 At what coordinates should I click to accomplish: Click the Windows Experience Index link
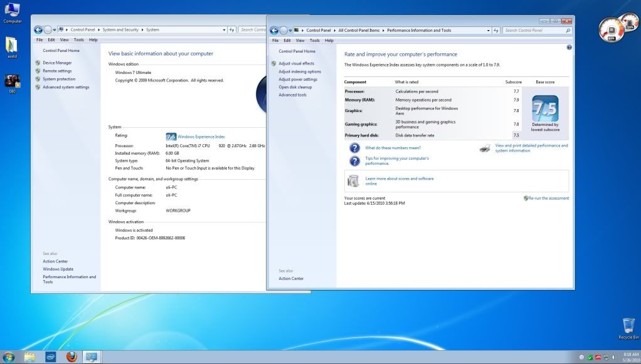[201, 136]
